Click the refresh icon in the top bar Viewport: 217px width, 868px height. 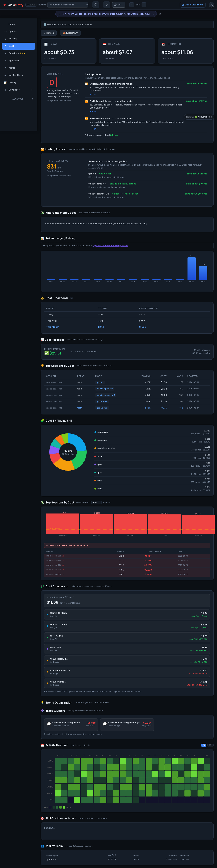click(96, 5)
